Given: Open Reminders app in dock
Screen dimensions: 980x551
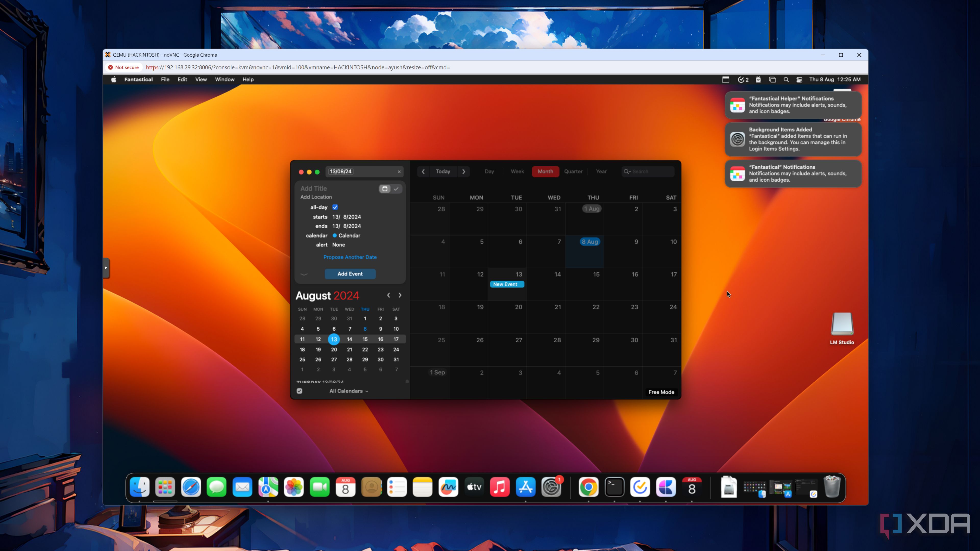Looking at the screenshot, I should click(397, 487).
